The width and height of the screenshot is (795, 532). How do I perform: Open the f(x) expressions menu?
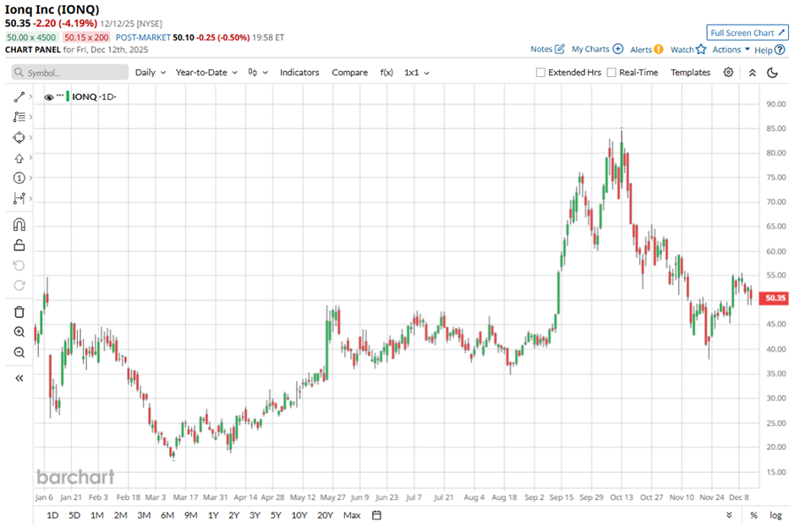click(387, 73)
